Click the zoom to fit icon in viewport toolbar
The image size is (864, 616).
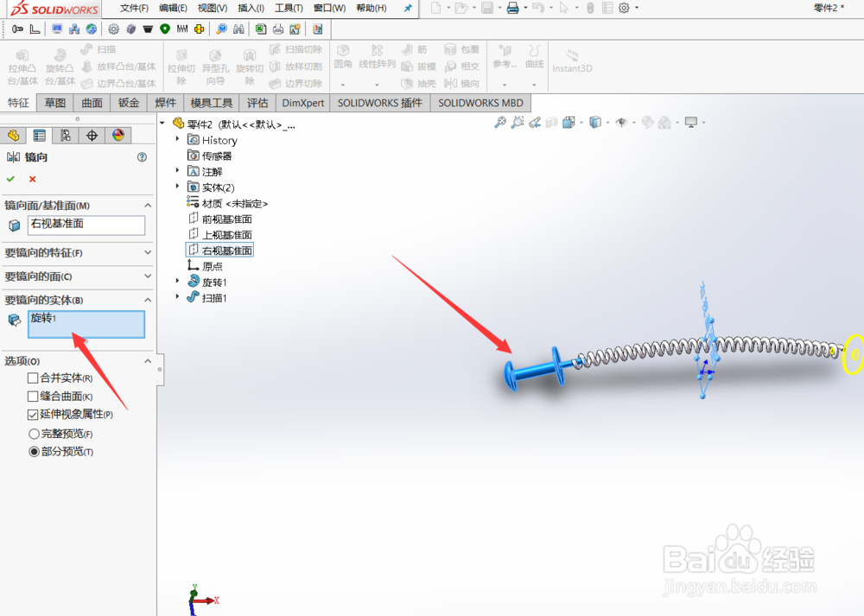pyautogui.click(x=499, y=123)
